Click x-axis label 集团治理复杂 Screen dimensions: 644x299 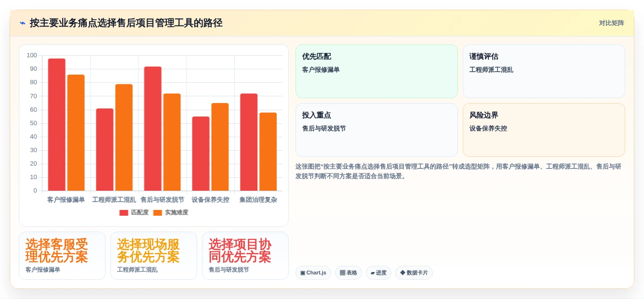258,200
